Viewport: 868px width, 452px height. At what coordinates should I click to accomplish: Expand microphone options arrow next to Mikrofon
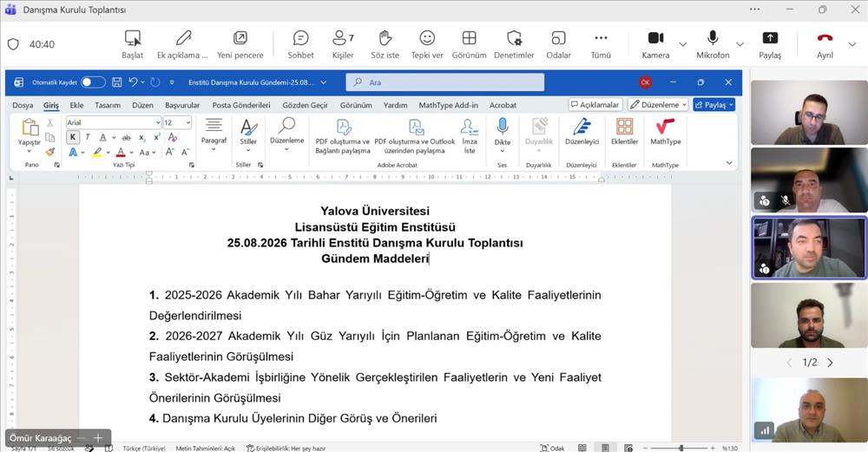tap(740, 44)
